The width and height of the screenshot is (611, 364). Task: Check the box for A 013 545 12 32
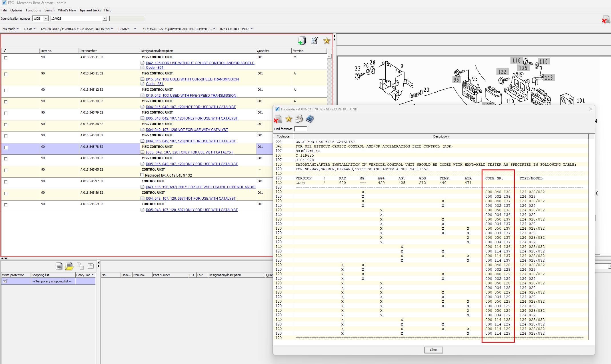(6, 90)
